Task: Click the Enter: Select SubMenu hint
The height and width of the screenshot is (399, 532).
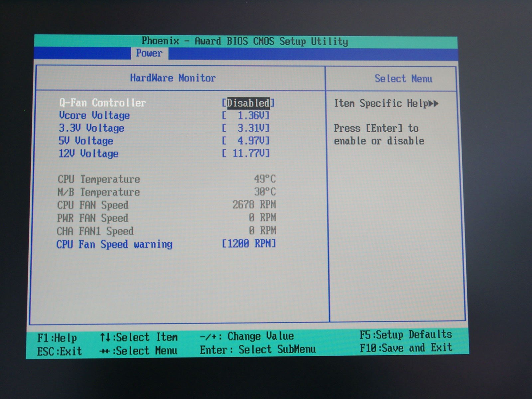Action: pos(258,349)
